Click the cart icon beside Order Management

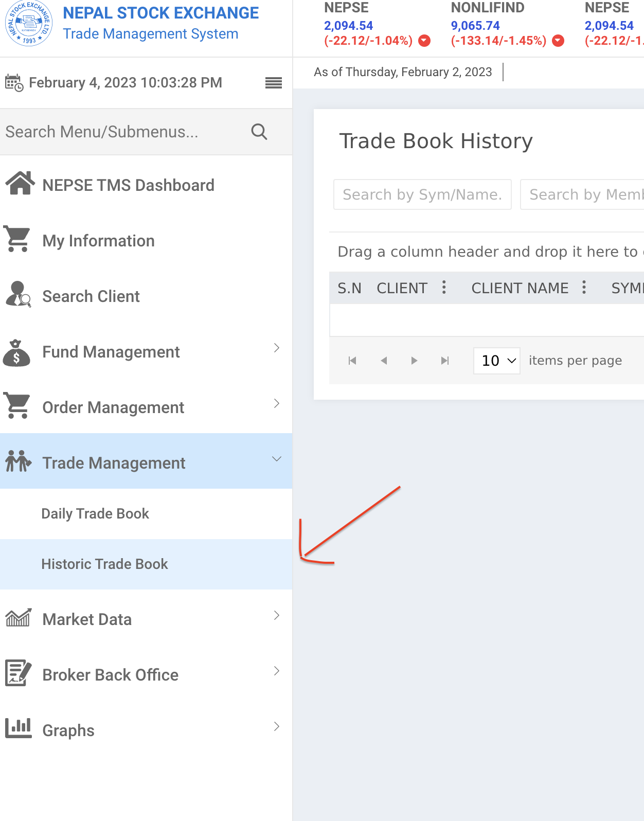pos(17,406)
